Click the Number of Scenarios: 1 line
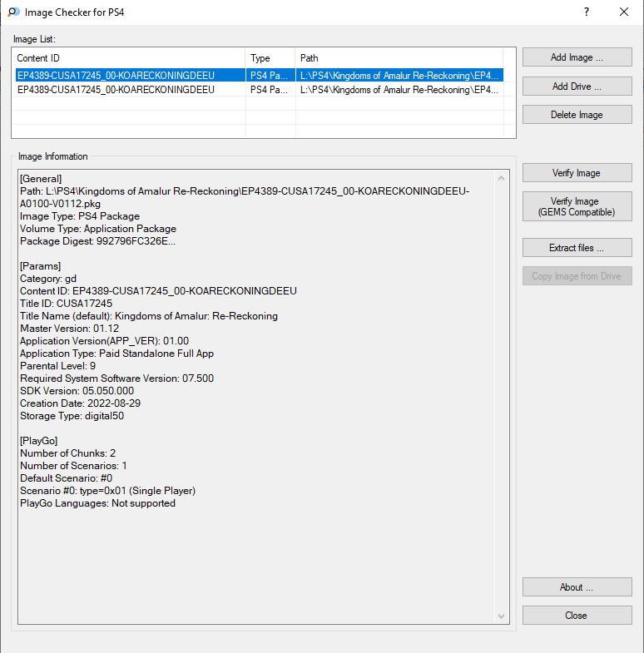 73,466
